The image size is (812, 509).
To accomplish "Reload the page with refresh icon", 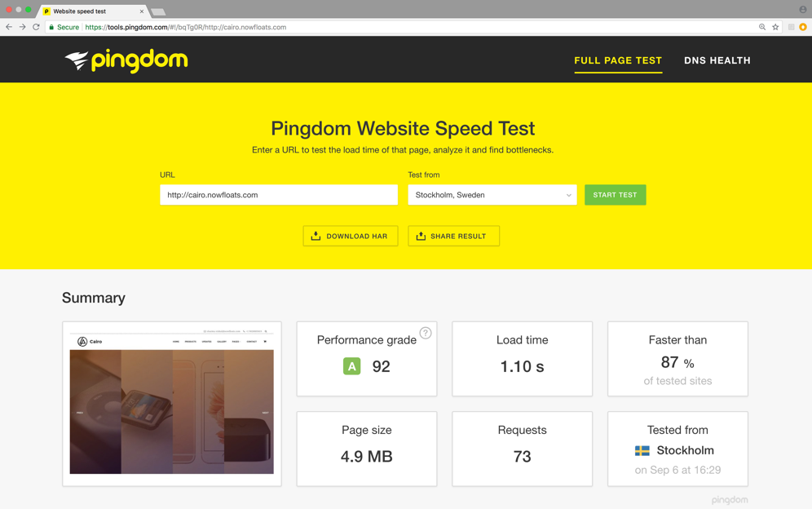I will point(36,27).
